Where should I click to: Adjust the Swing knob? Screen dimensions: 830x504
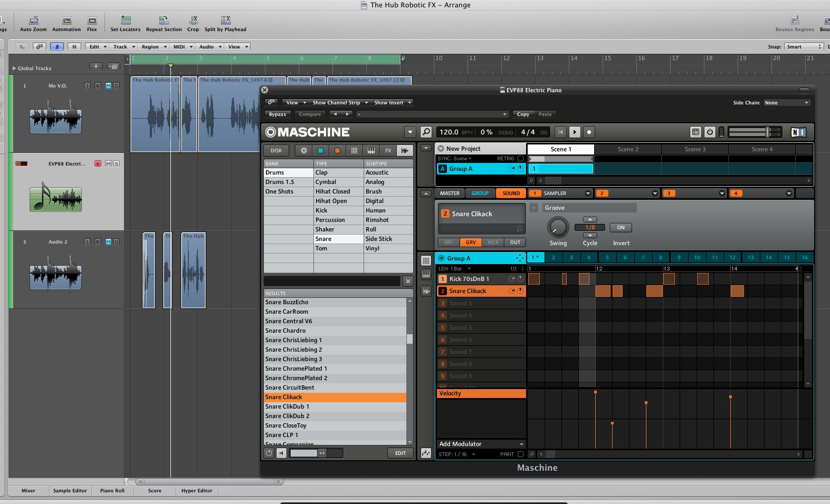click(558, 227)
